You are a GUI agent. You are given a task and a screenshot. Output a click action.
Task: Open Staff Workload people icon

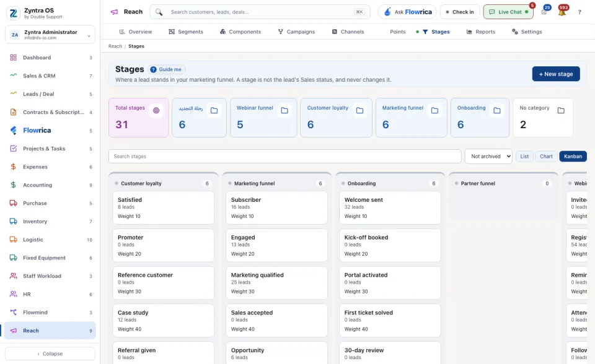13,275
